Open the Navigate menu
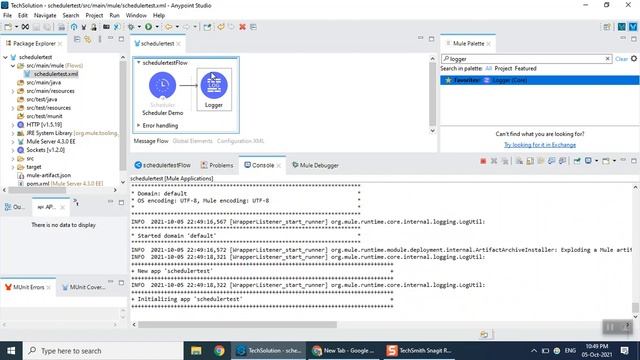Image resolution: width=640 pixels, height=360 pixels. pos(45,15)
